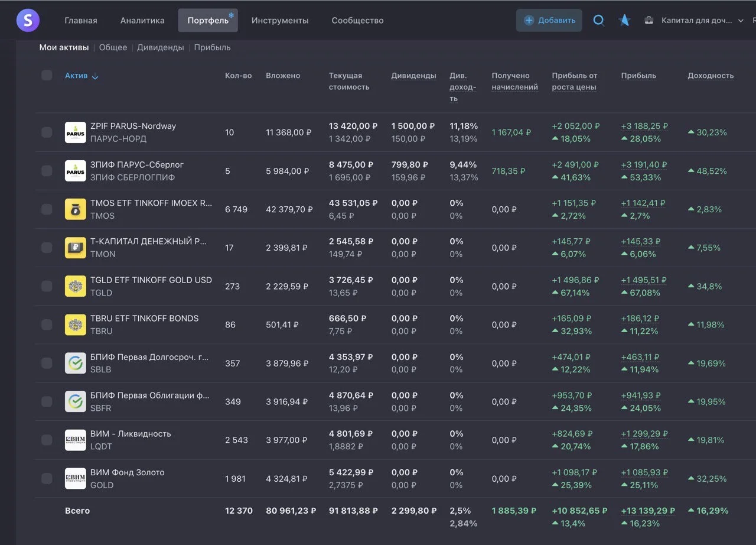Go to the Главная tab

point(81,21)
